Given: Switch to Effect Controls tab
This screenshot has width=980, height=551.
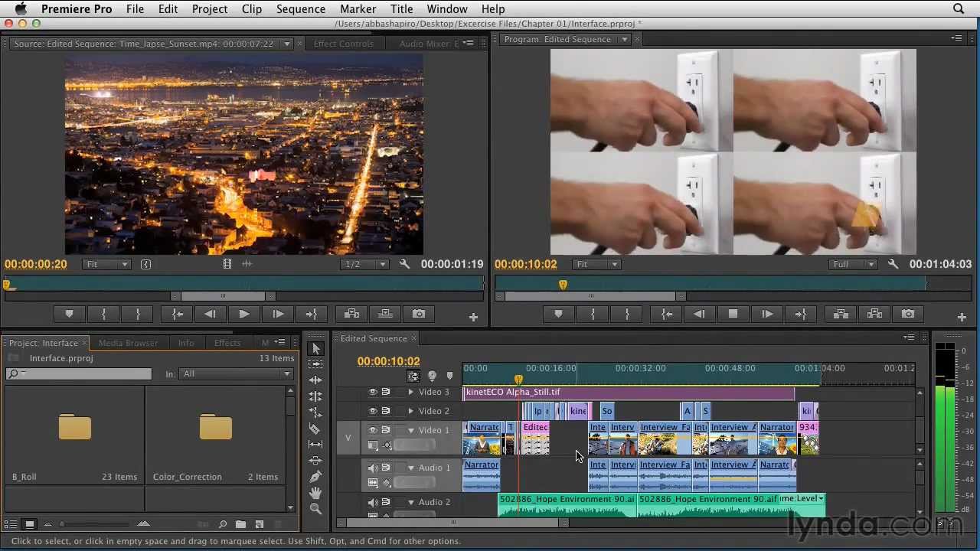Looking at the screenshot, I should click(x=343, y=44).
